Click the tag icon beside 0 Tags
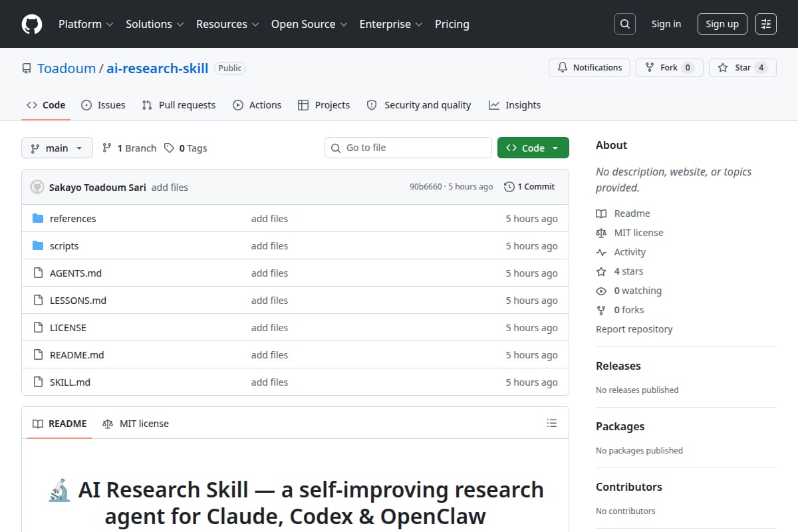The height and width of the screenshot is (532, 798). [x=170, y=148]
